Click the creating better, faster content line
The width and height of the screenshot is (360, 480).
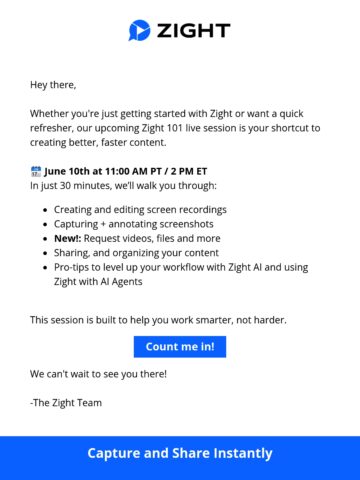98,143
